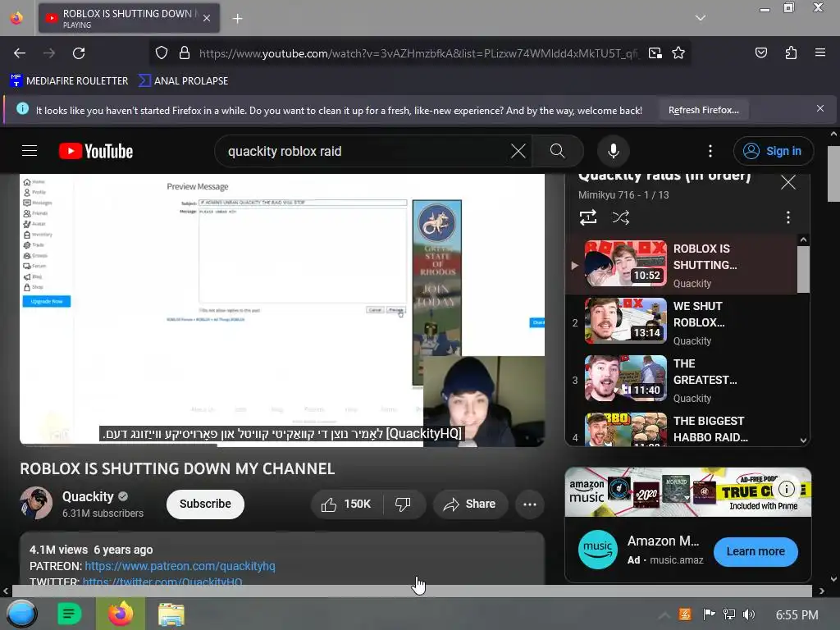Open the Quackity channel name link
This screenshot has height=630, width=840.
pos(87,496)
